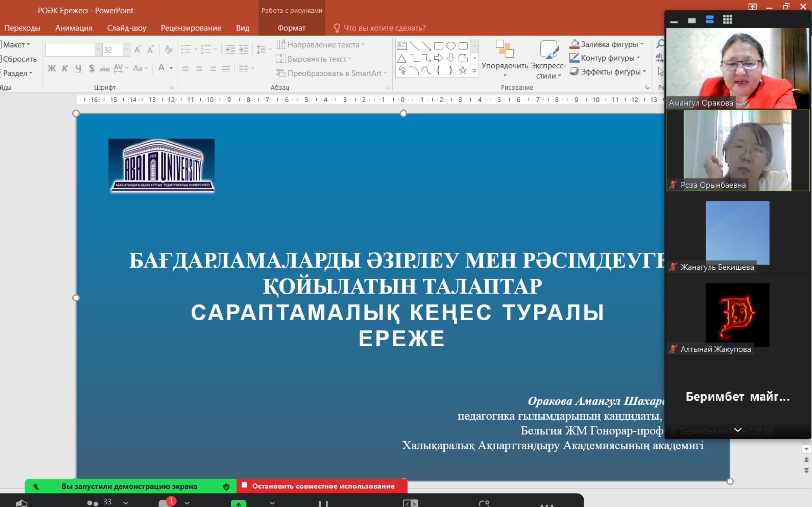Click the Zoom gallery view grid icon
812x507 pixels.
pyautogui.click(x=727, y=20)
